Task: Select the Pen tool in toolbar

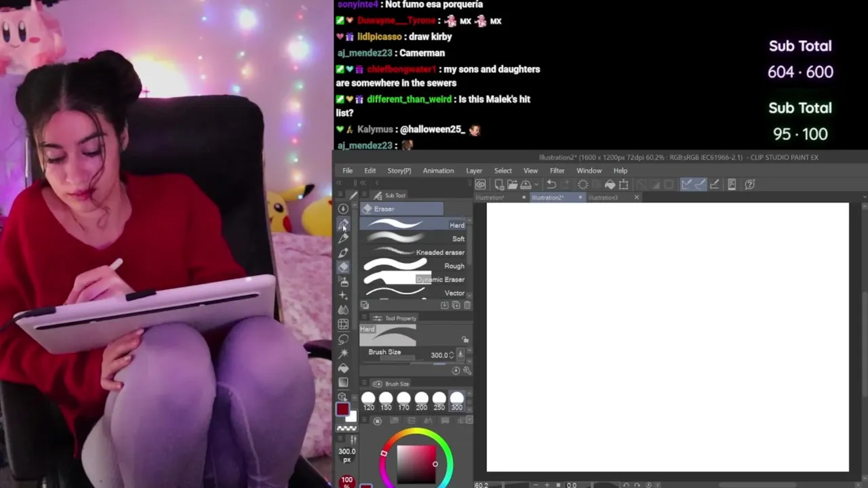Action: [x=343, y=224]
